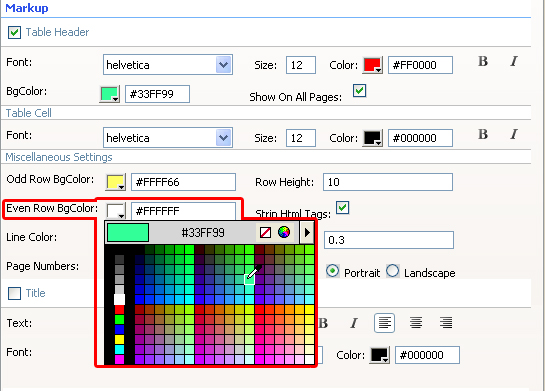Select the Landscape orientation radio button
This screenshot has height=391, width=545.
[393, 271]
